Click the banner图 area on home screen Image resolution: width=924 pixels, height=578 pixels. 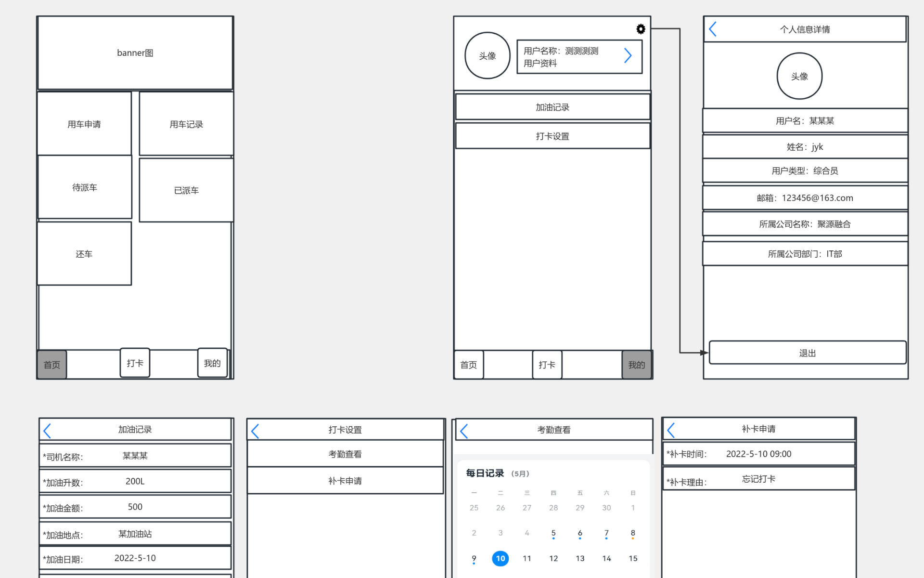click(135, 53)
